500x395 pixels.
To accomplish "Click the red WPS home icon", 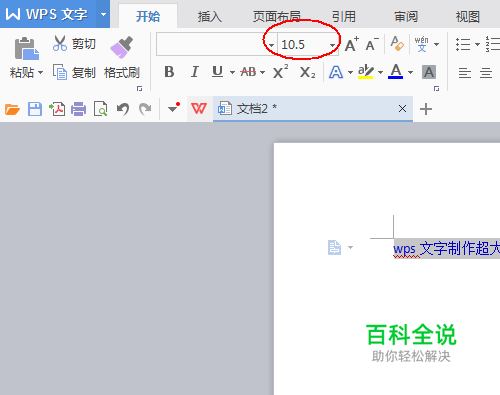I will (199, 109).
